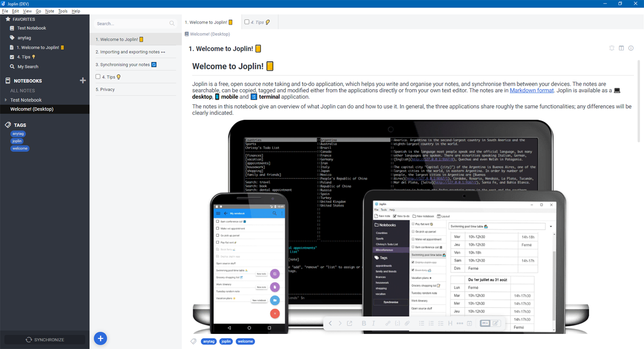The width and height of the screenshot is (644, 349).
Task: Click the Notebooks header icon
Action: [x=8, y=81]
